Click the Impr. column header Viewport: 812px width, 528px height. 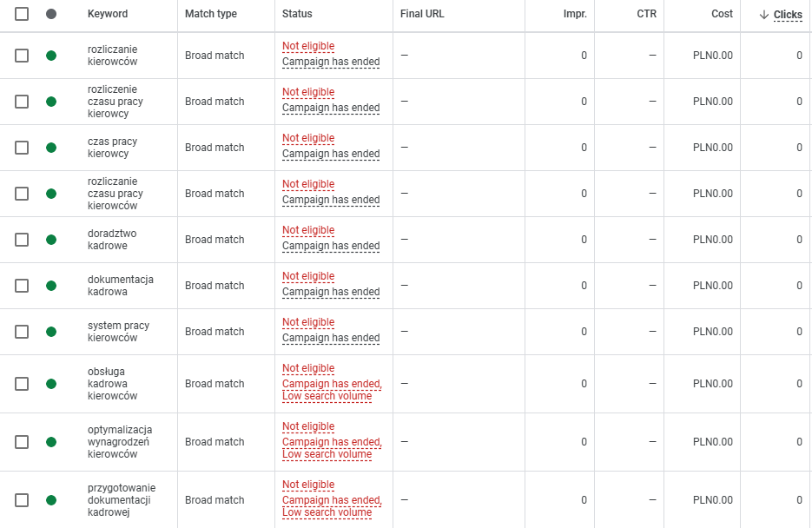coord(574,15)
